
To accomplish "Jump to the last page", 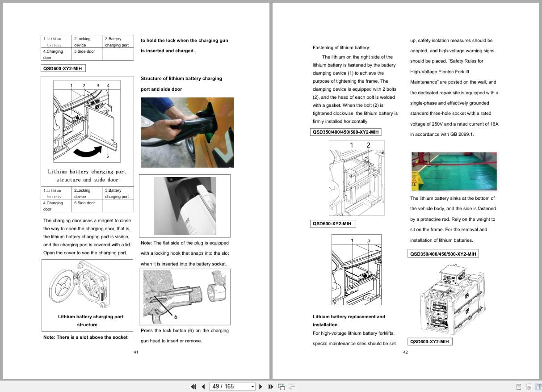I will click(x=270, y=387).
